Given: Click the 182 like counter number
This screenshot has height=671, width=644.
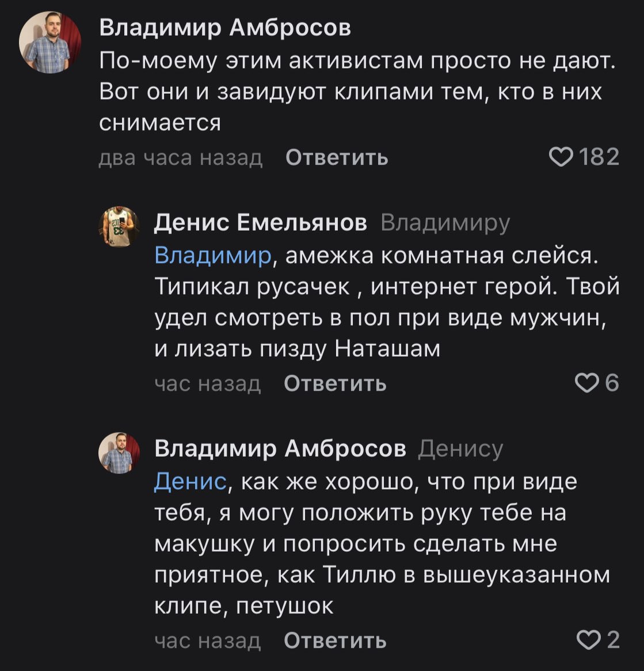Looking at the screenshot, I should (x=599, y=157).
